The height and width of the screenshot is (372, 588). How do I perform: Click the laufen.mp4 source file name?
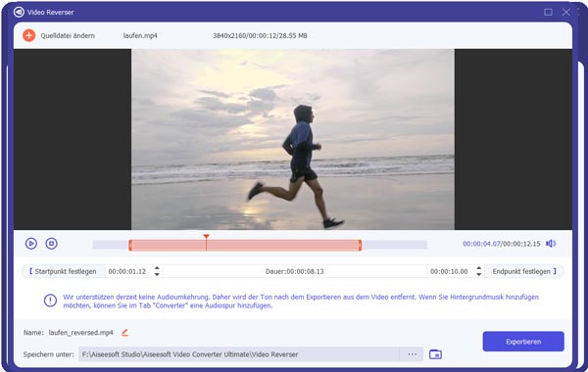[140, 35]
